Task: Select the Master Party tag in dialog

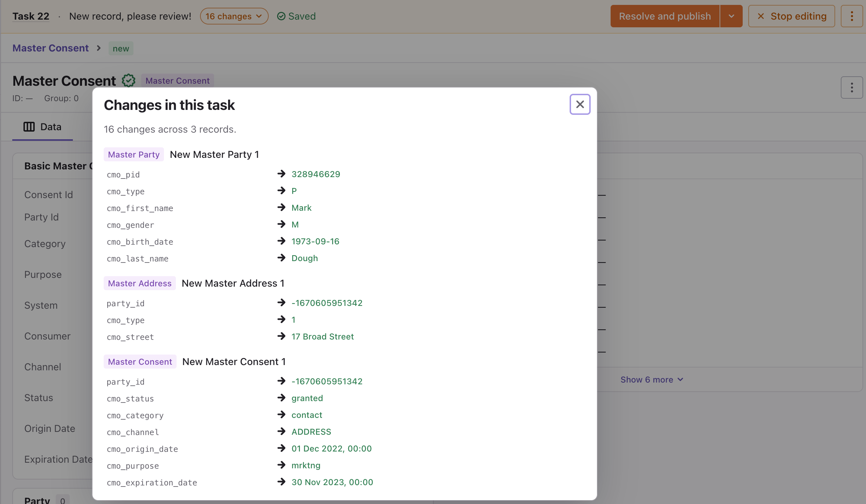Action: [133, 154]
